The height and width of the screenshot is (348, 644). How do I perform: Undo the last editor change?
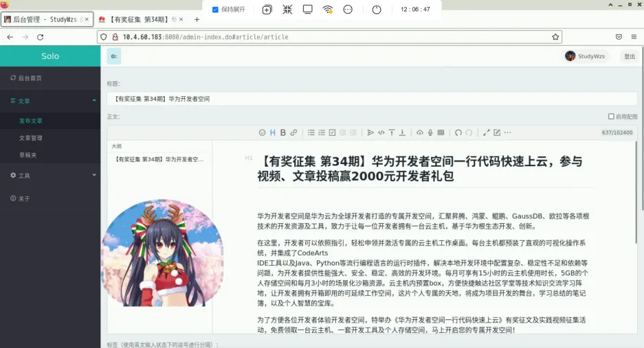point(458,132)
